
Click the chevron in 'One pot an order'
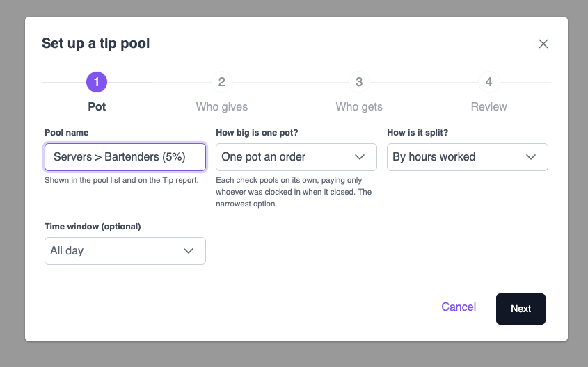[360, 157]
